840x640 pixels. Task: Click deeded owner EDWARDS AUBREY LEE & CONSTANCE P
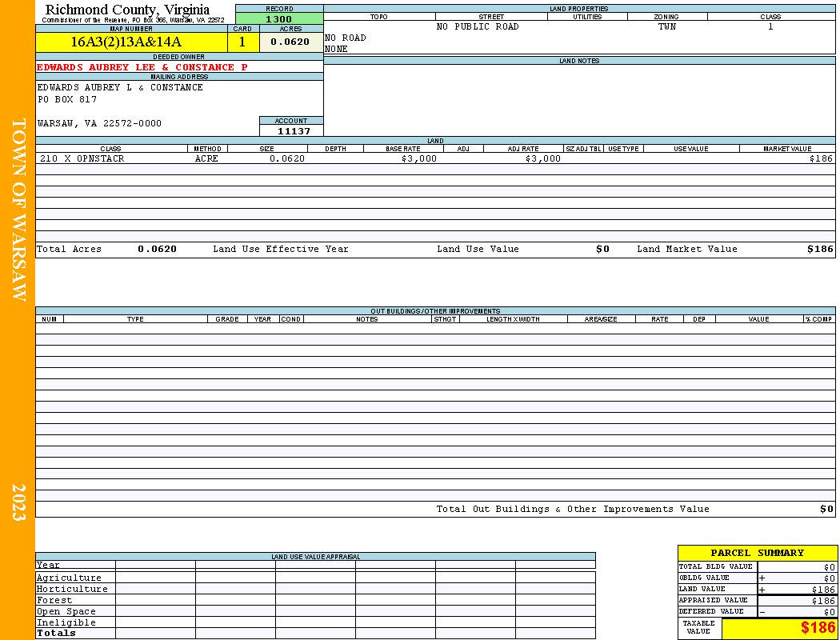pos(142,67)
